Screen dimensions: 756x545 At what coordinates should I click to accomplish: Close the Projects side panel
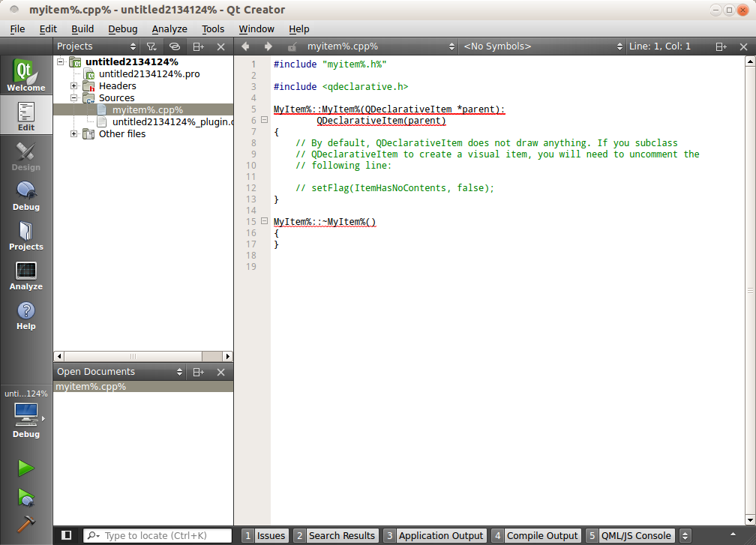(220, 46)
